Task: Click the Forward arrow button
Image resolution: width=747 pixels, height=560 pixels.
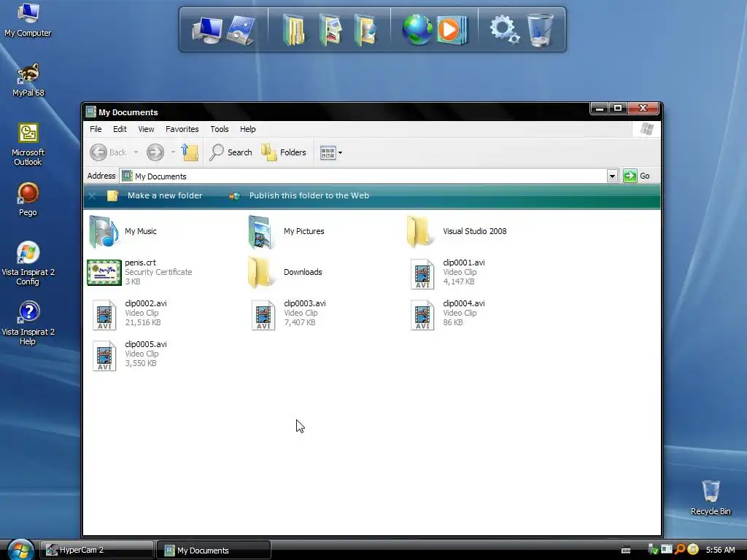Action: click(155, 152)
